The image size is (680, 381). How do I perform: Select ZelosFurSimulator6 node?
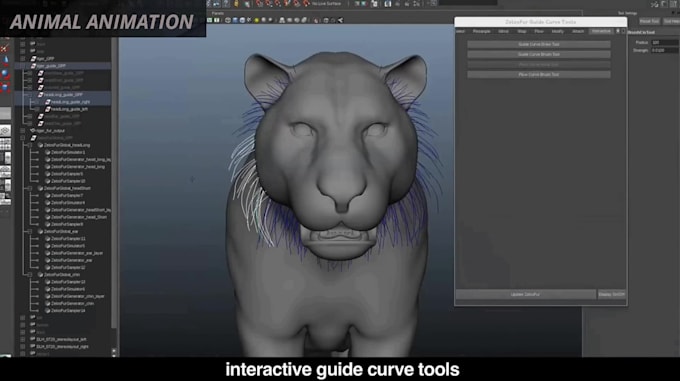click(x=68, y=289)
